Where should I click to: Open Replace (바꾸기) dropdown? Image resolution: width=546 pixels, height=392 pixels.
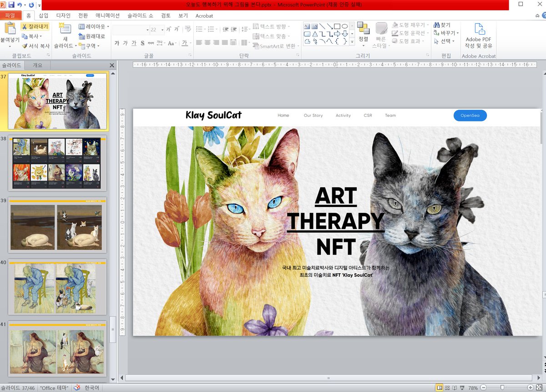458,33
